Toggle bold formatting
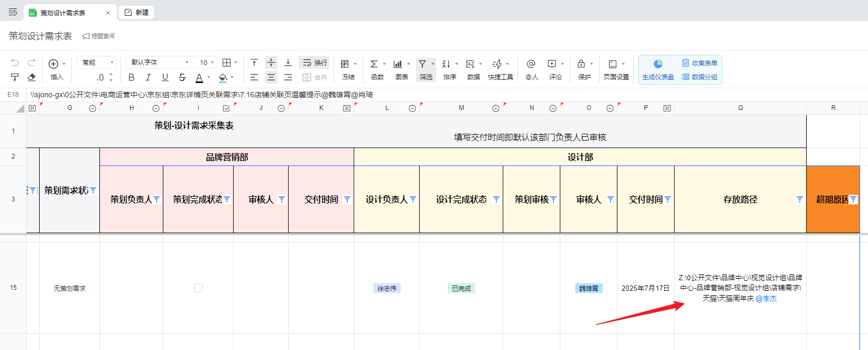This screenshot has width=868, height=350. [132, 77]
